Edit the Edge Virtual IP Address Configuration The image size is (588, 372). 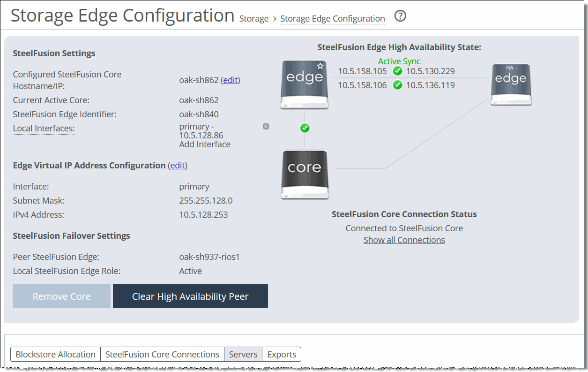[178, 165]
